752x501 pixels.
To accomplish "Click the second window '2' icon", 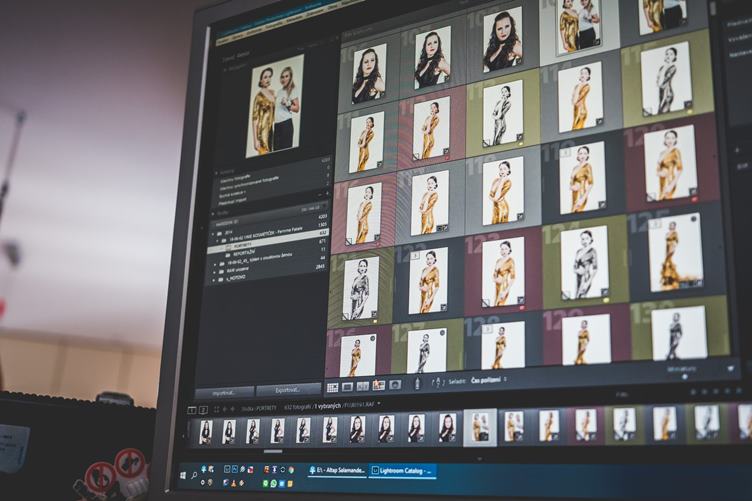I will [203, 409].
